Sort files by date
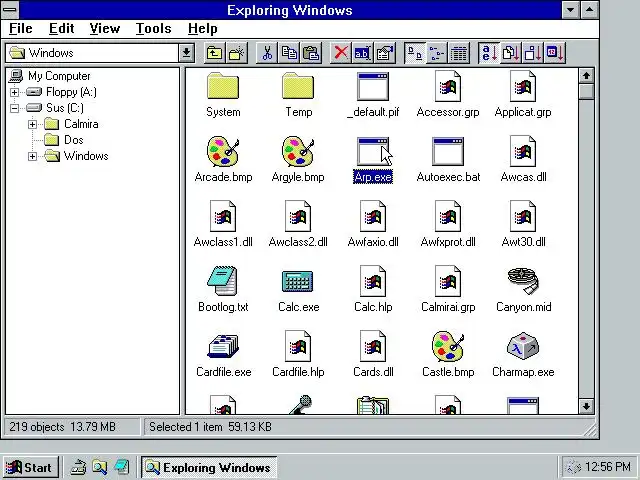640x480 pixels. (556, 53)
